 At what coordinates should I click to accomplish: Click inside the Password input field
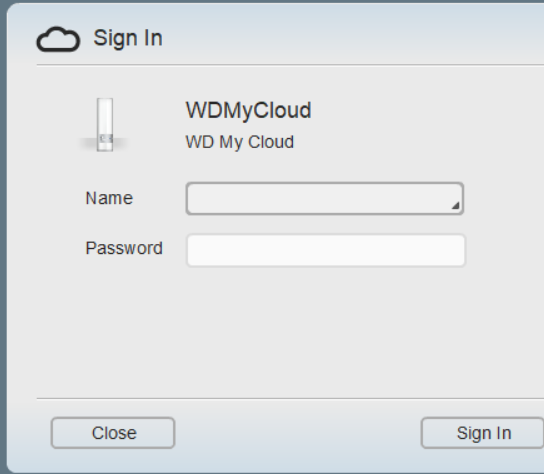[x=326, y=250]
